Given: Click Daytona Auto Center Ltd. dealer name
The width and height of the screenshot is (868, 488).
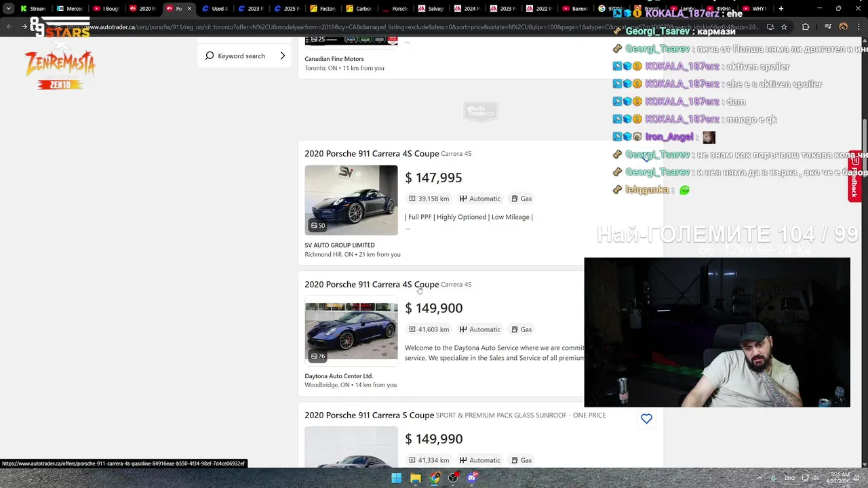Looking at the screenshot, I should pyautogui.click(x=338, y=375).
